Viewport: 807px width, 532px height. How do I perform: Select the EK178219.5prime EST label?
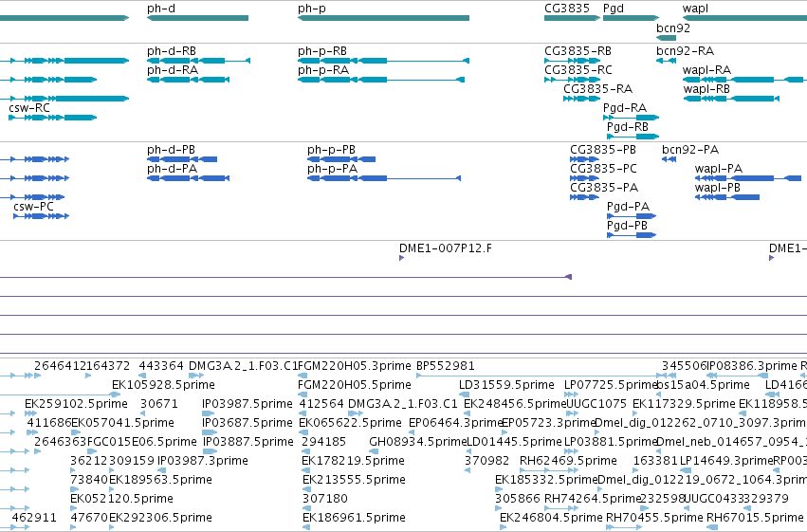pos(353,461)
